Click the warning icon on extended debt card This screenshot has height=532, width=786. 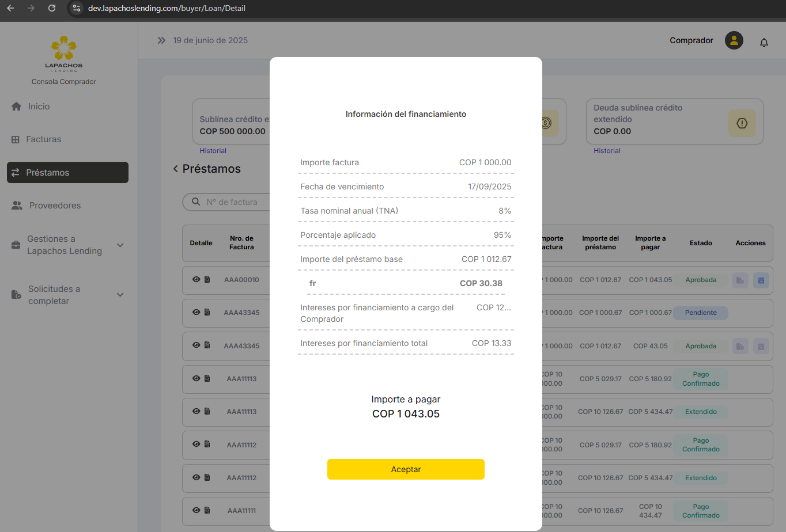[x=742, y=123]
